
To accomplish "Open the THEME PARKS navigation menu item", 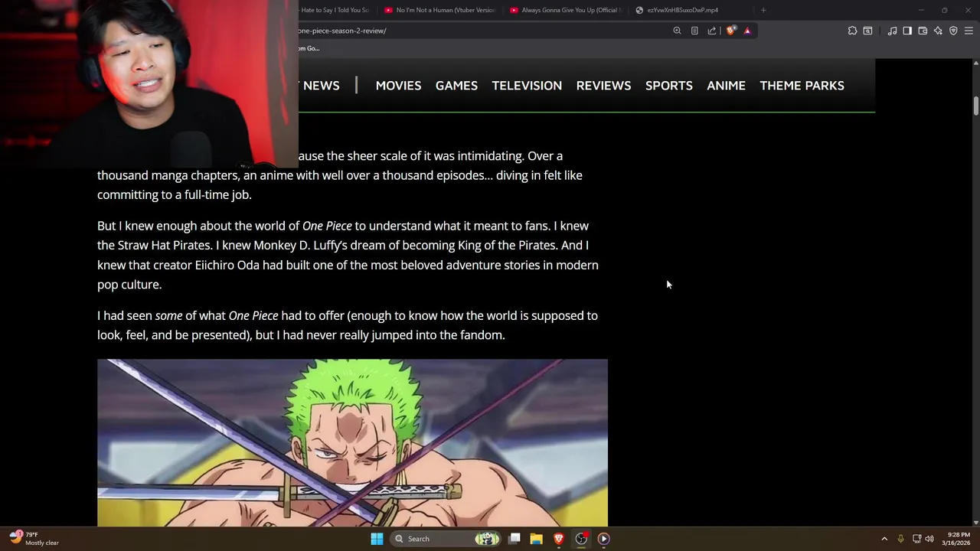I will click(x=802, y=86).
